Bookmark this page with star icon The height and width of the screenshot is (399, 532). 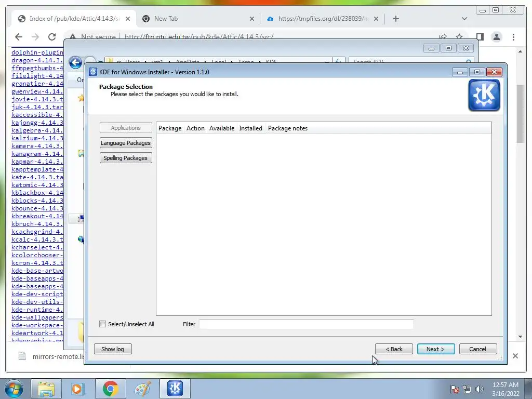pos(459,37)
